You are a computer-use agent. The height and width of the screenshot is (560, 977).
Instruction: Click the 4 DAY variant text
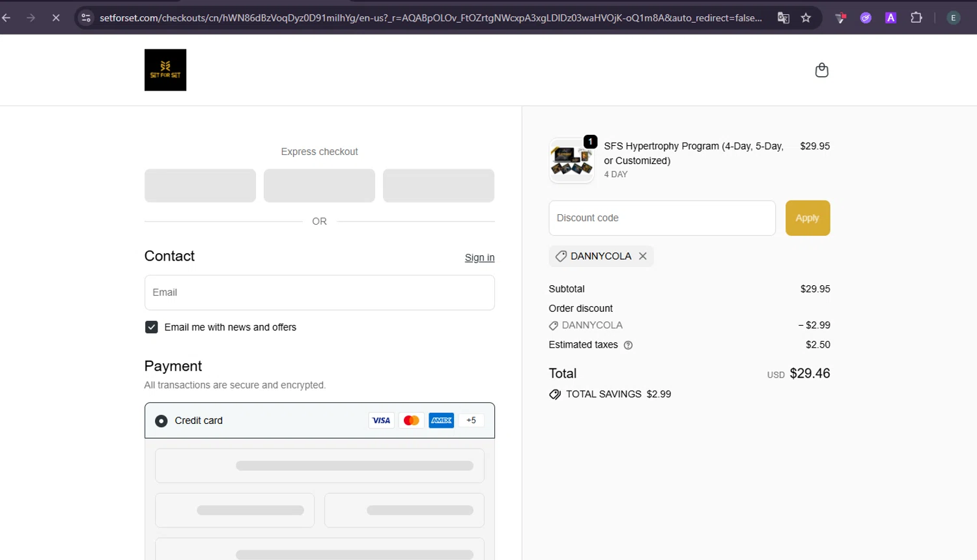[616, 175]
